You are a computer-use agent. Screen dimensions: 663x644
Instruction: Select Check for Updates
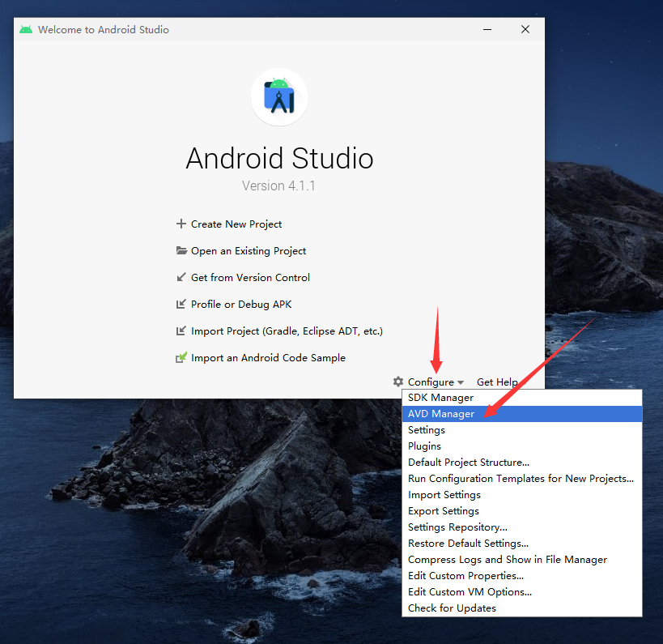522,608
